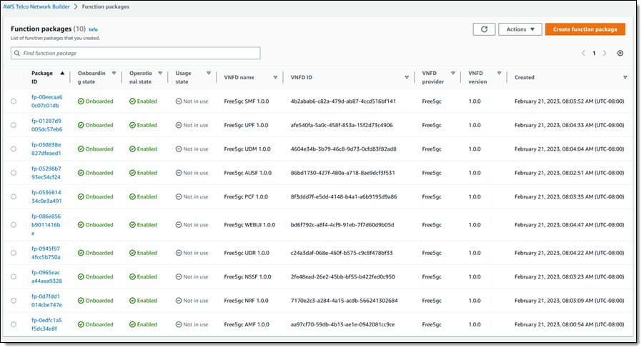Open package fp-00eecaa60c07c01db link
The image size is (644, 350).
[x=47, y=101]
